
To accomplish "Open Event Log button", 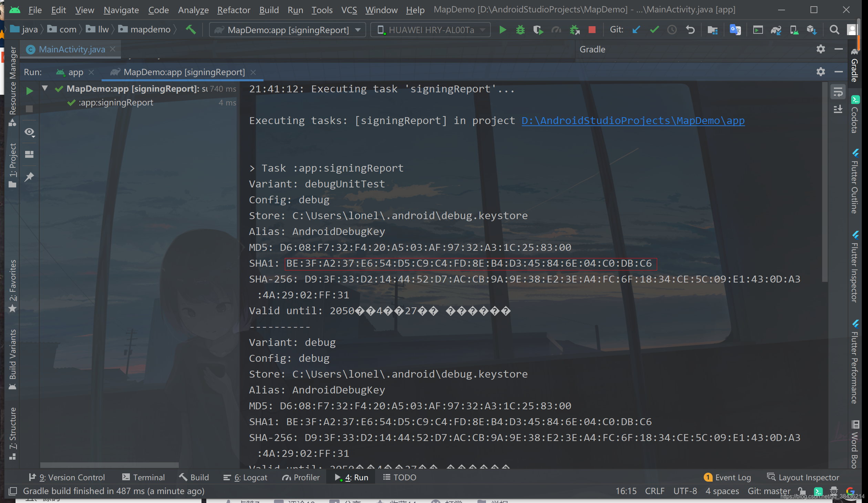I will pos(727,477).
